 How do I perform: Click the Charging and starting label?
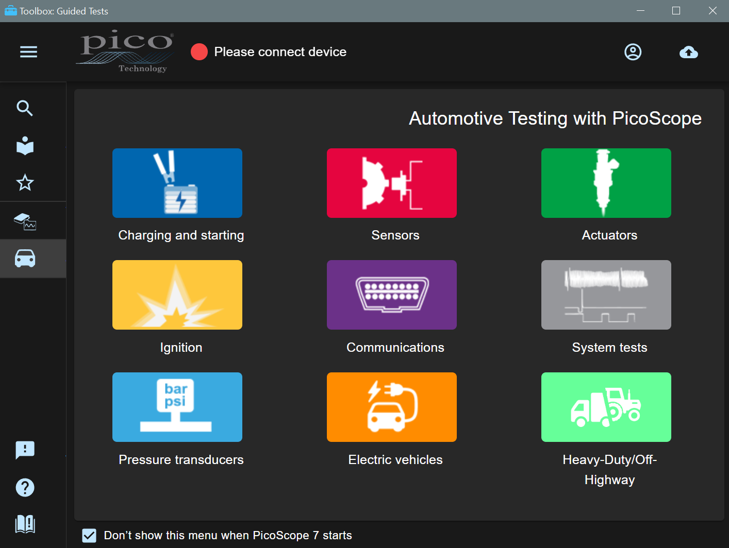click(181, 235)
